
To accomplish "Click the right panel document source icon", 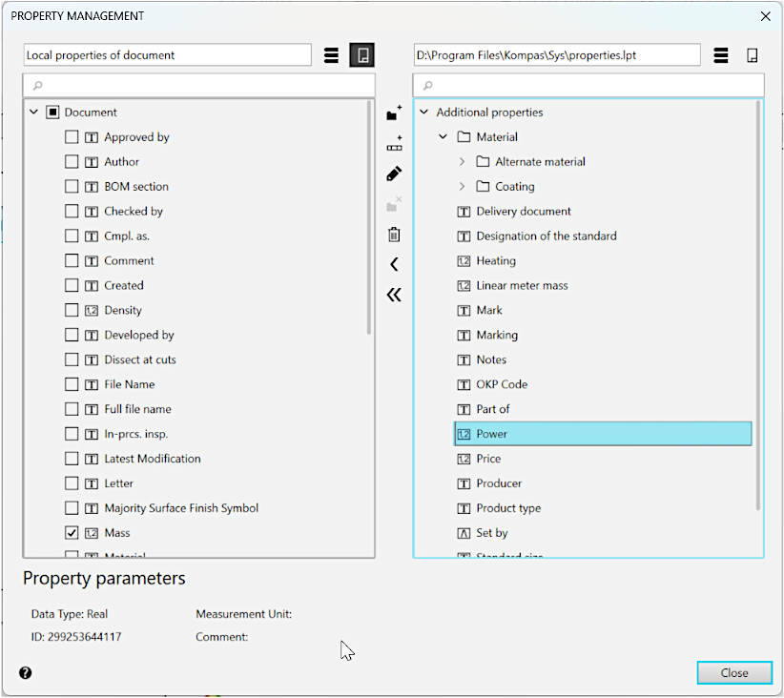I will click(x=753, y=55).
